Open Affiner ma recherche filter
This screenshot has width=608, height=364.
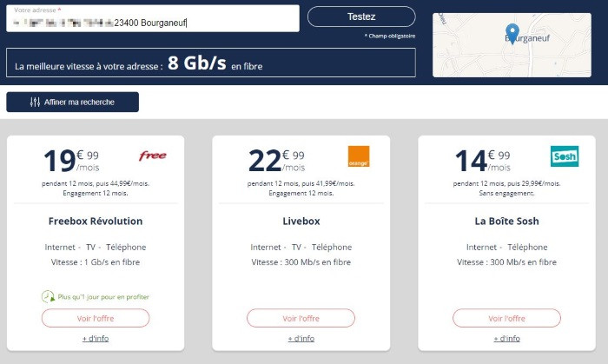72,102
